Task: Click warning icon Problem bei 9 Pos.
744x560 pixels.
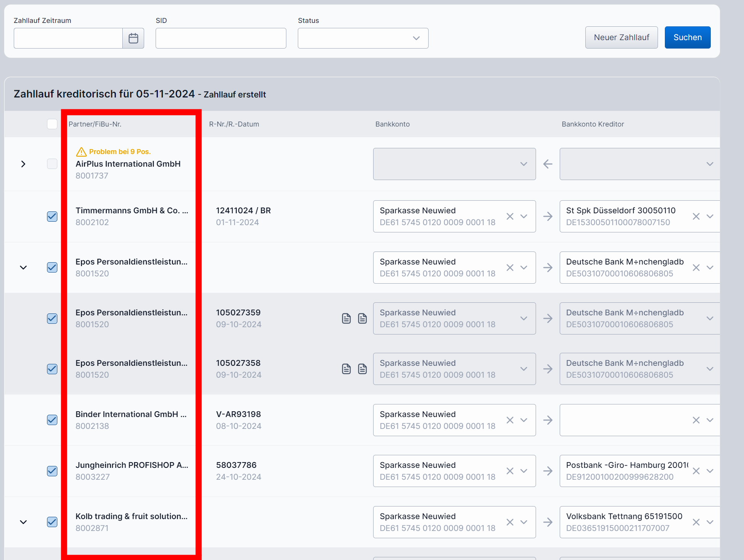Action: click(x=81, y=152)
